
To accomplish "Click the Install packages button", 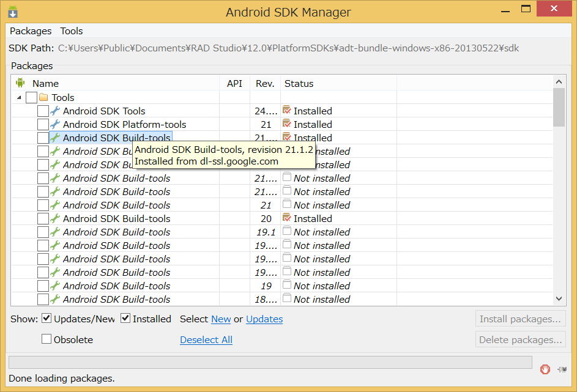I will pos(520,319).
